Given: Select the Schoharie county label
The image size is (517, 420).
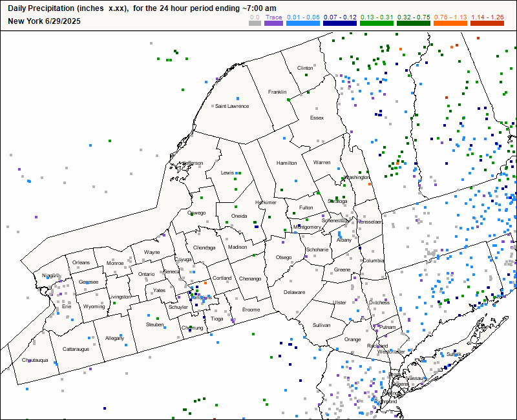Looking at the screenshot, I should 317,249.
